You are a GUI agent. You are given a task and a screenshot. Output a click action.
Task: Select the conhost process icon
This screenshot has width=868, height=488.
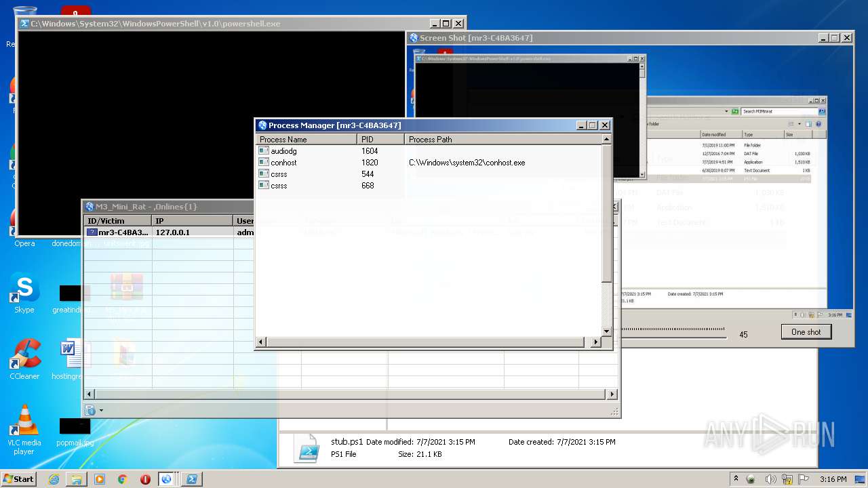(264, 163)
